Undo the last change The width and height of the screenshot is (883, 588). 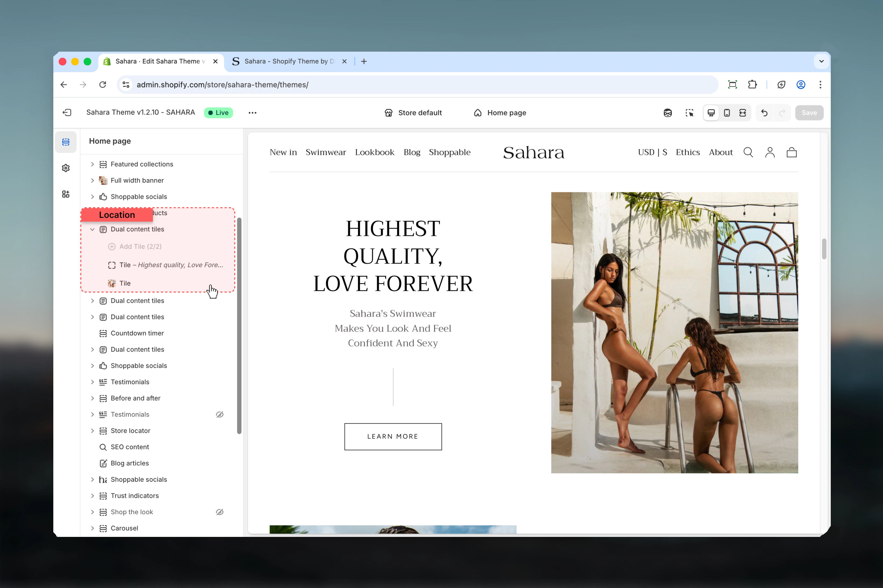pos(765,113)
